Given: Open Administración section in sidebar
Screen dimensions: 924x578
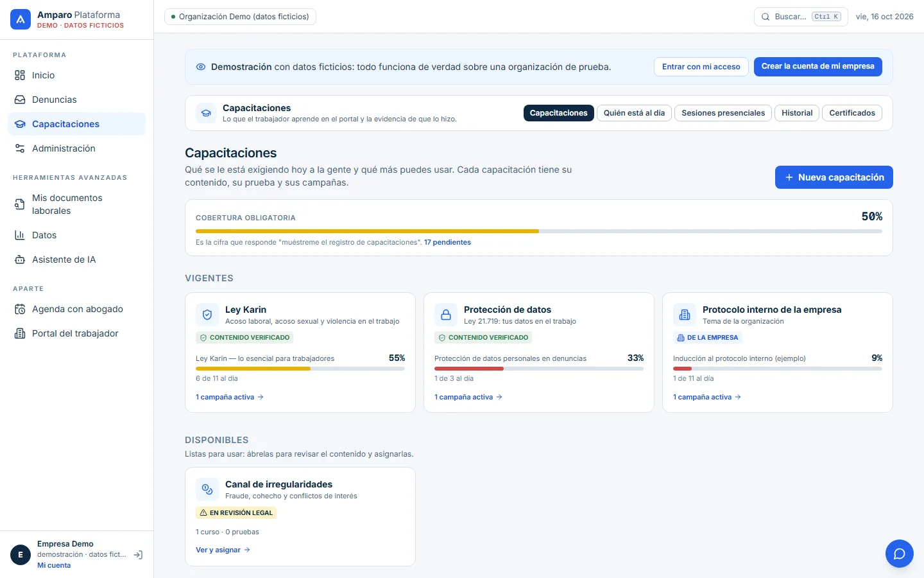Looking at the screenshot, I should click(76, 148).
